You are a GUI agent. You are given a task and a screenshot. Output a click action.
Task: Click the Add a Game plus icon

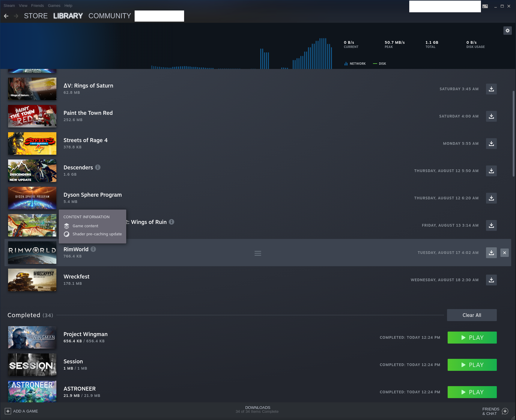click(8, 411)
